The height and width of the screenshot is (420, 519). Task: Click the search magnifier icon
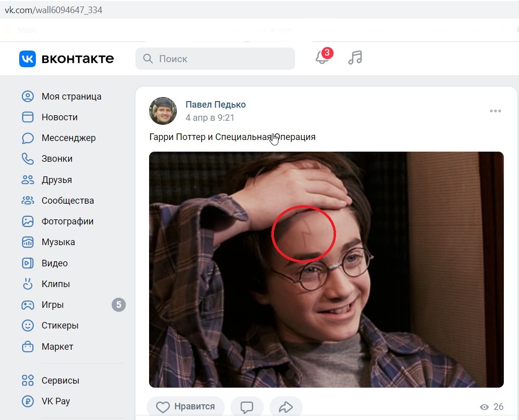(x=148, y=59)
